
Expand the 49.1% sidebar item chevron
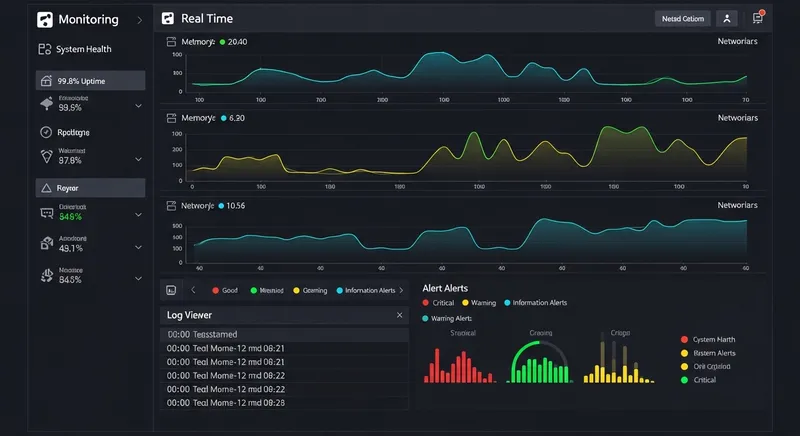tap(138, 244)
